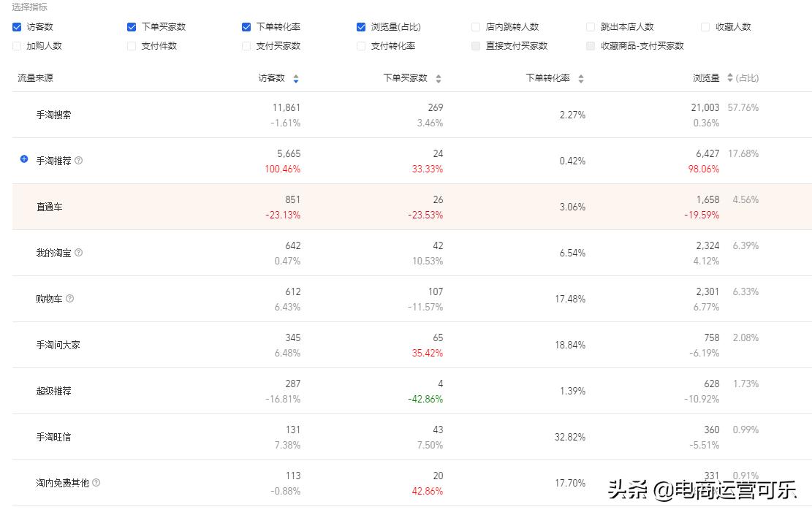Screen dimensions: 812x515
Task: Uncheck the 访客数 metric checkbox
Action: pos(16,27)
